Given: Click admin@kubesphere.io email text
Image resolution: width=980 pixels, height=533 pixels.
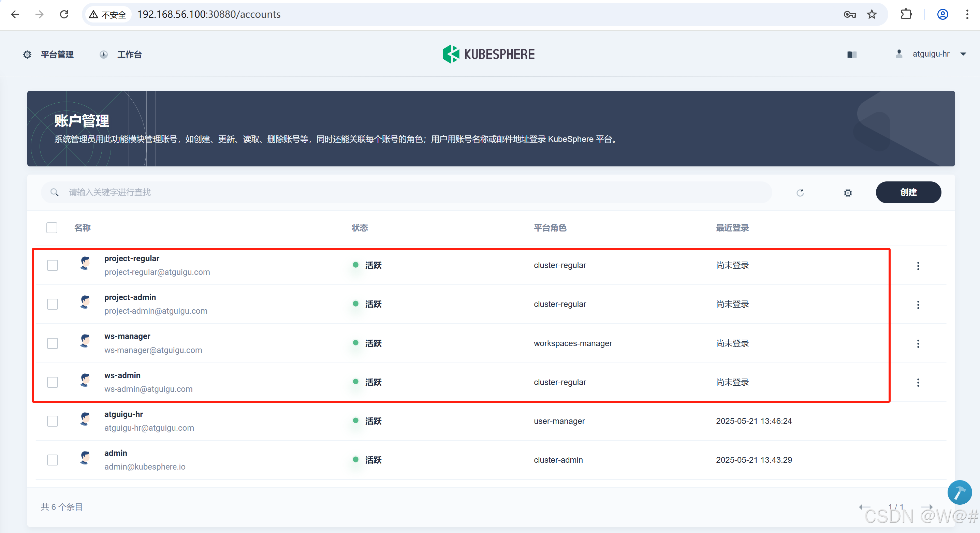Looking at the screenshot, I should coord(145,467).
